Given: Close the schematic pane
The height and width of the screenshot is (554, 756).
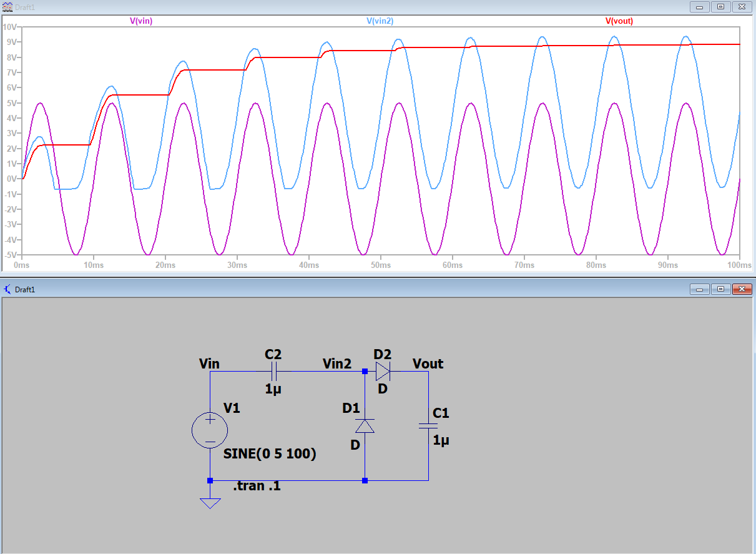Looking at the screenshot, I should [741, 289].
